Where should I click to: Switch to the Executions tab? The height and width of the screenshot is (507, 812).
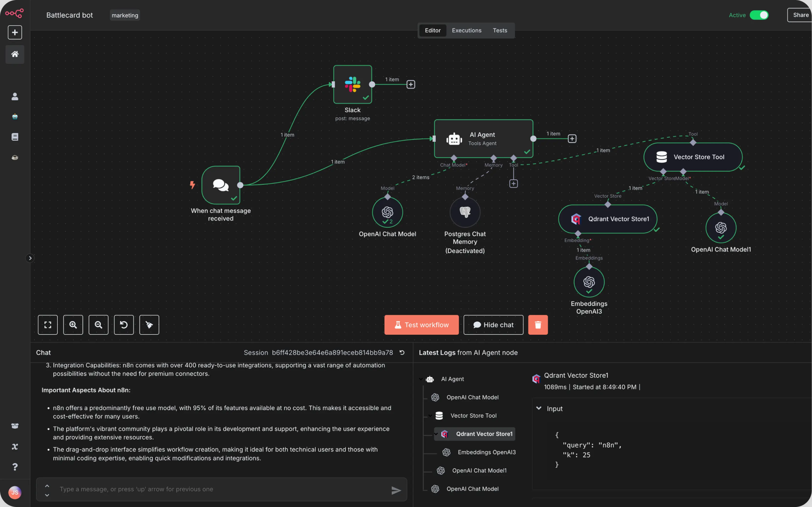click(x=466, y=30)
